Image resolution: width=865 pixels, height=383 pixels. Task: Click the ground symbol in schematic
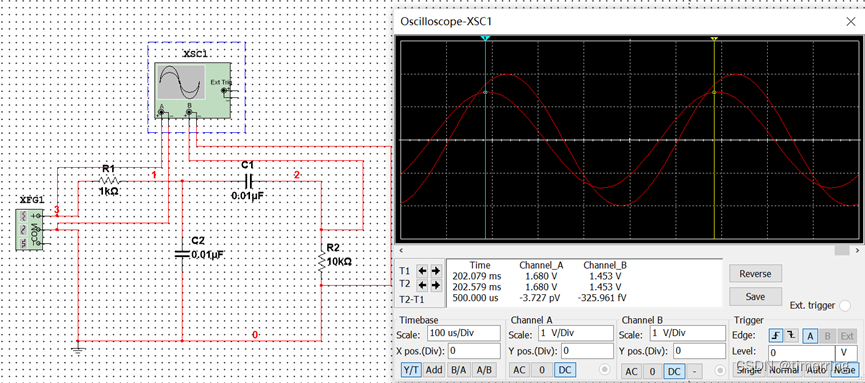click(x=78, y=347)
